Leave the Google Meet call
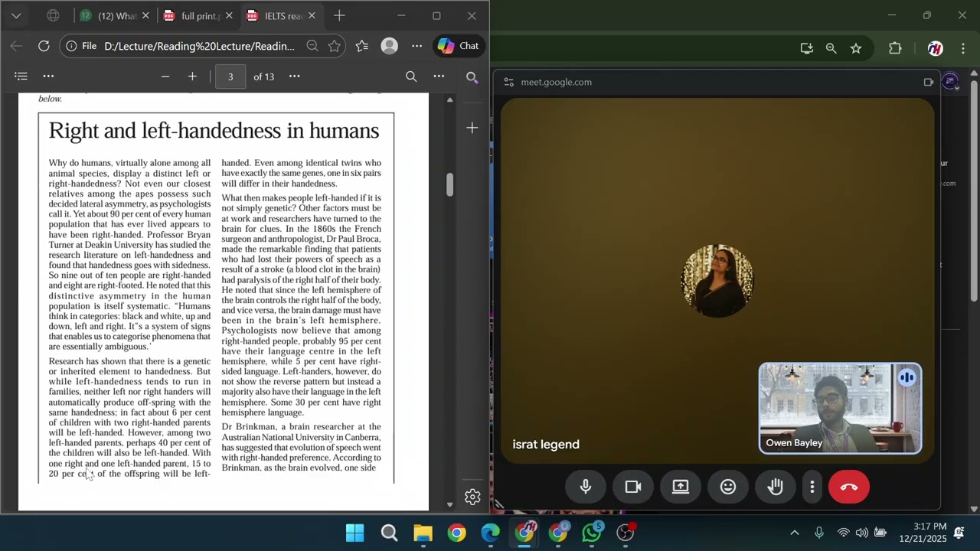 (x=849, y=487)
